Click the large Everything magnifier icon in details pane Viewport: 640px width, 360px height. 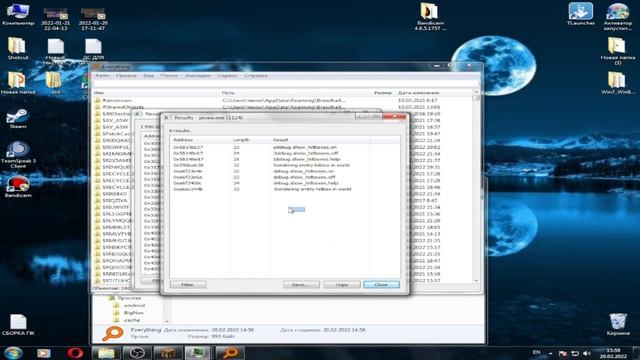(113, 333)
